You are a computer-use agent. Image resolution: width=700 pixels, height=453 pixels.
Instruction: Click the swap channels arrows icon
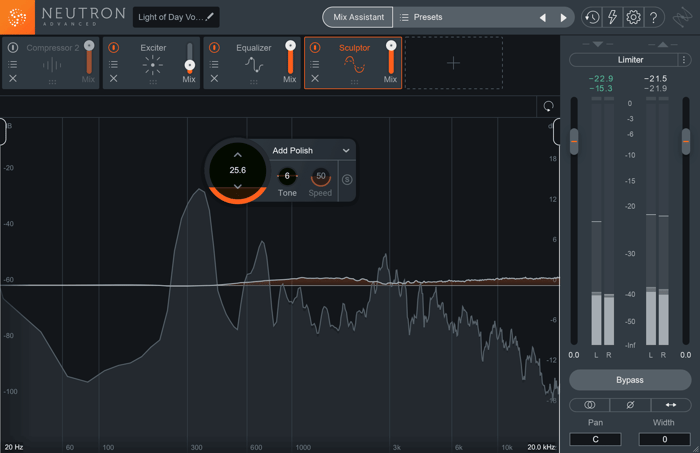pyautogui.click(x=671, y=405)
